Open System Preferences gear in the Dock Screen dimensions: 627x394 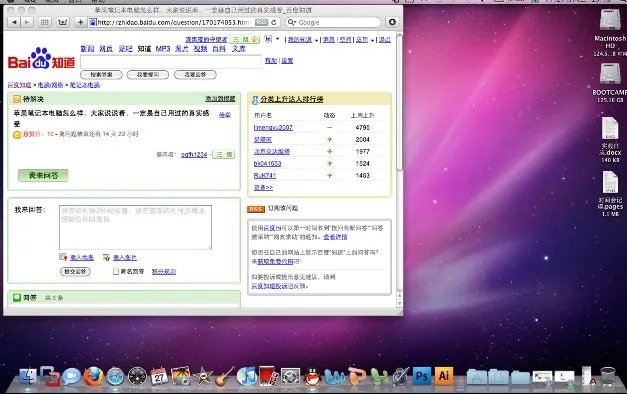291,376
